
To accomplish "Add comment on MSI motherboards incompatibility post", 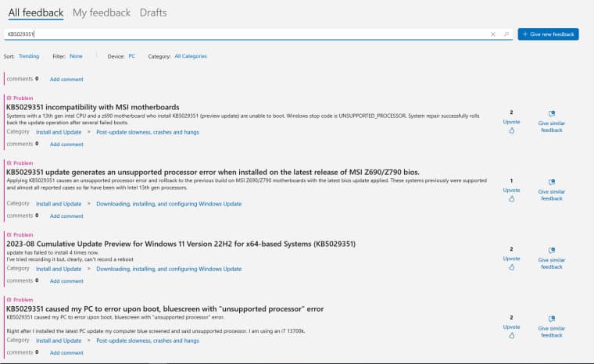I will point(66,145).
